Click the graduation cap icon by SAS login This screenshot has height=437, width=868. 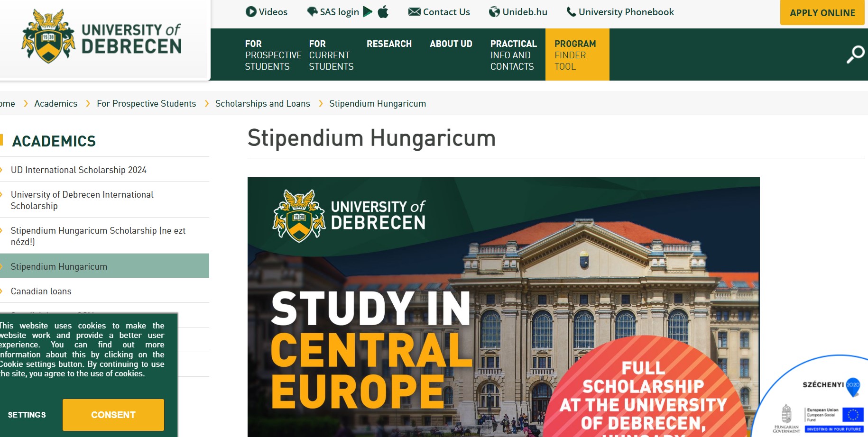click(312, 11)
